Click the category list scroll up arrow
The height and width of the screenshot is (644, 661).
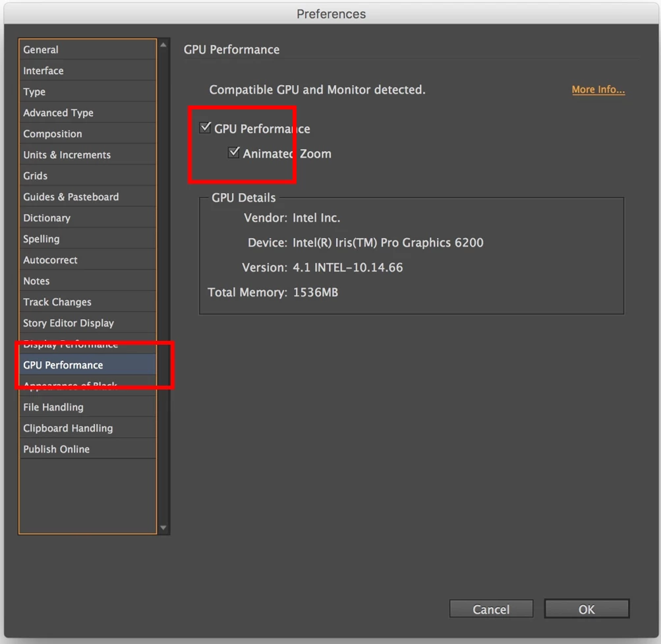(163, 45)
